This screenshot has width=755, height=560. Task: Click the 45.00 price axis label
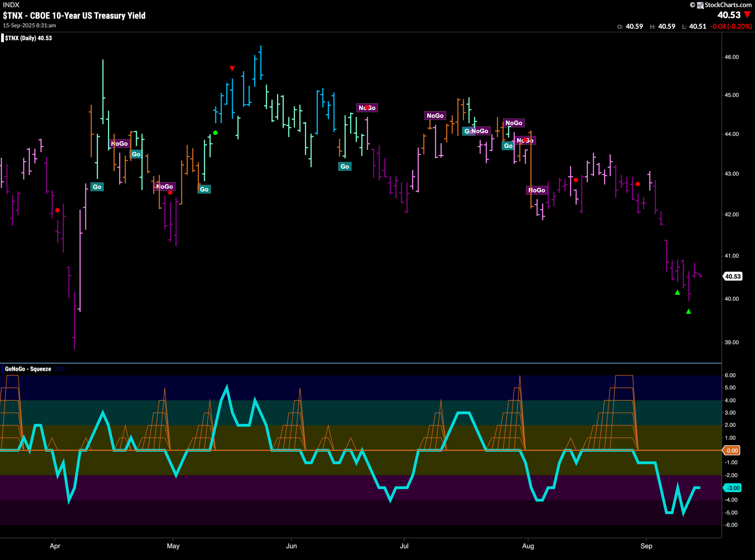pyautogui.click(x=732, y=95)
